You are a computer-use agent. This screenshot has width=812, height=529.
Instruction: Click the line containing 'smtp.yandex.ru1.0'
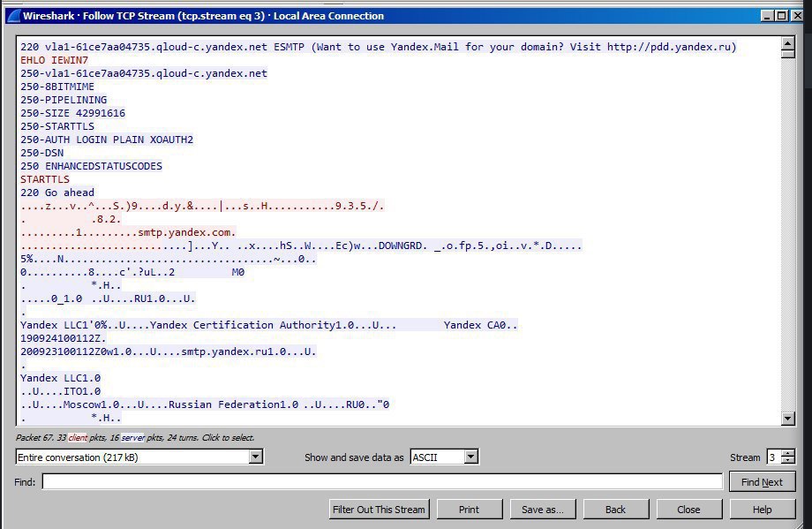click(x=169, y=351)
